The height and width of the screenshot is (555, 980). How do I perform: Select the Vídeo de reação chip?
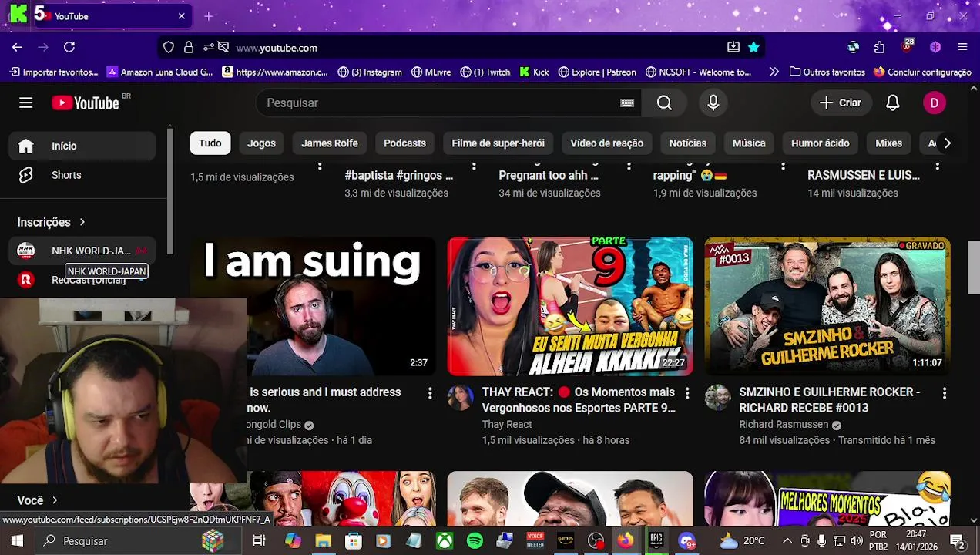tap(606, 143)
